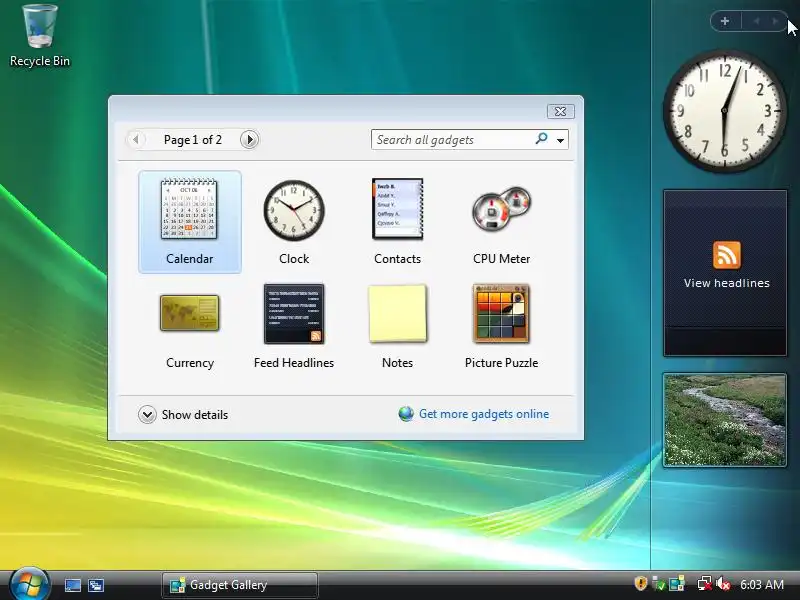The height and width of the screenshot is (600, 800).
Task: Select the Contacts gadget
Action: pos(397,222)
